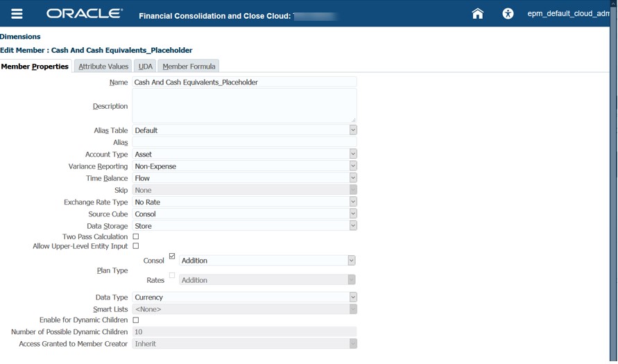Open the Accessibility settings icon
The height and width of the screenshot is (364, 618).
(x=508, y=13)
